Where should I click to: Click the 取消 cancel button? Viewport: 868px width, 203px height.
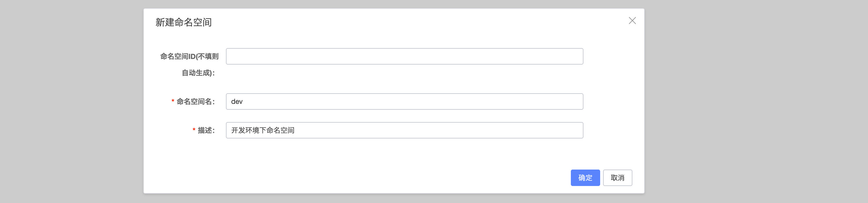[x=617, y=178]
